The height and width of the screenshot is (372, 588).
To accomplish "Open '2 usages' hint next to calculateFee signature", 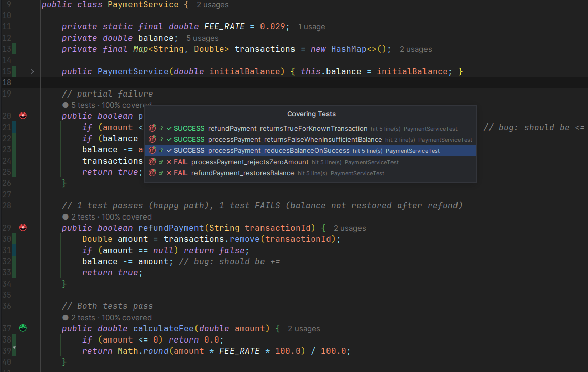I will (304, 329).
